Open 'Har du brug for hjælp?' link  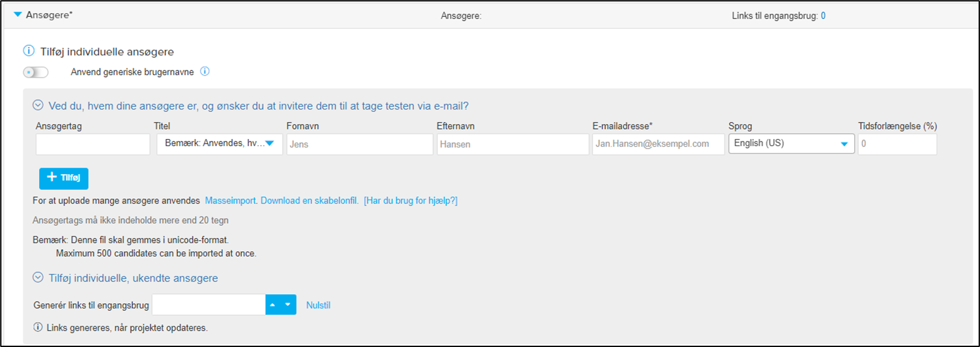[x=411, y=201]
